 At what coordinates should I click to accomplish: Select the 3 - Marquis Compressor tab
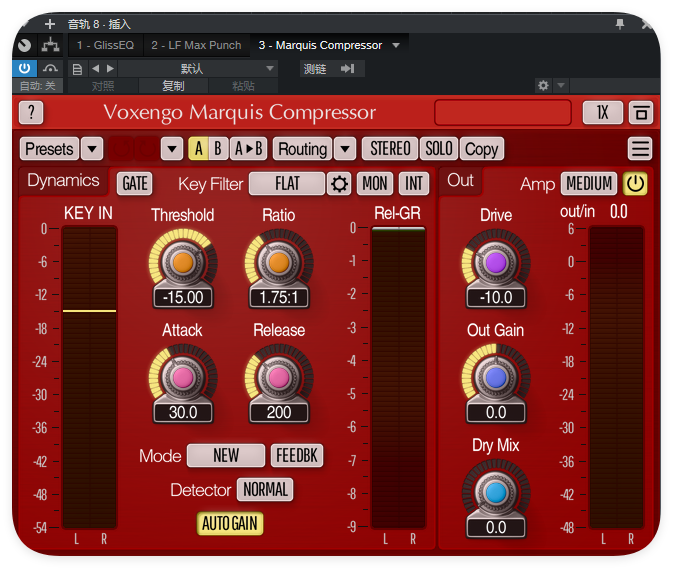320,45
